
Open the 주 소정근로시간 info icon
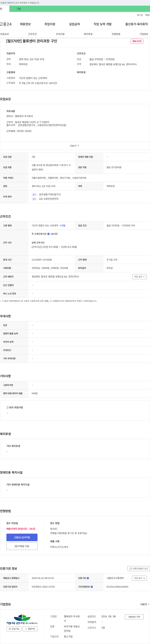[x=48, y=234]
